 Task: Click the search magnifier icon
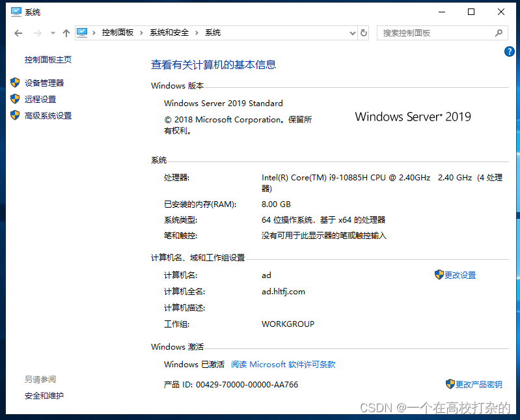[x=499, y=33]
